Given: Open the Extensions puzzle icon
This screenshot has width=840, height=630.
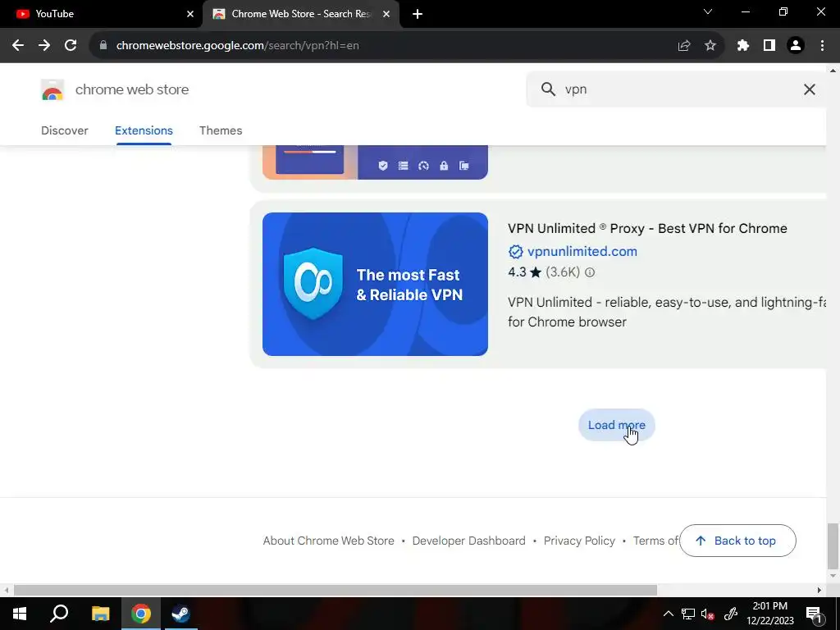Looking at the screenshot, I should (743, 46).
